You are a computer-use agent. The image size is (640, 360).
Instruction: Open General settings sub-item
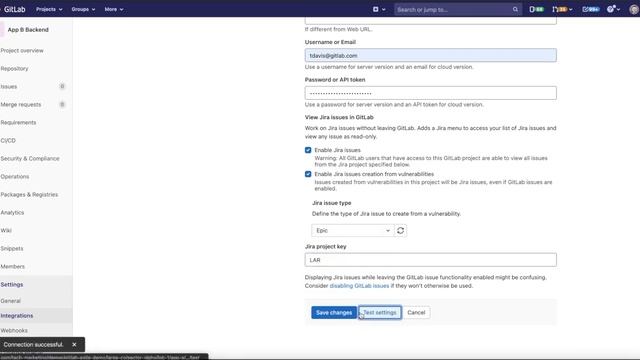11,301
